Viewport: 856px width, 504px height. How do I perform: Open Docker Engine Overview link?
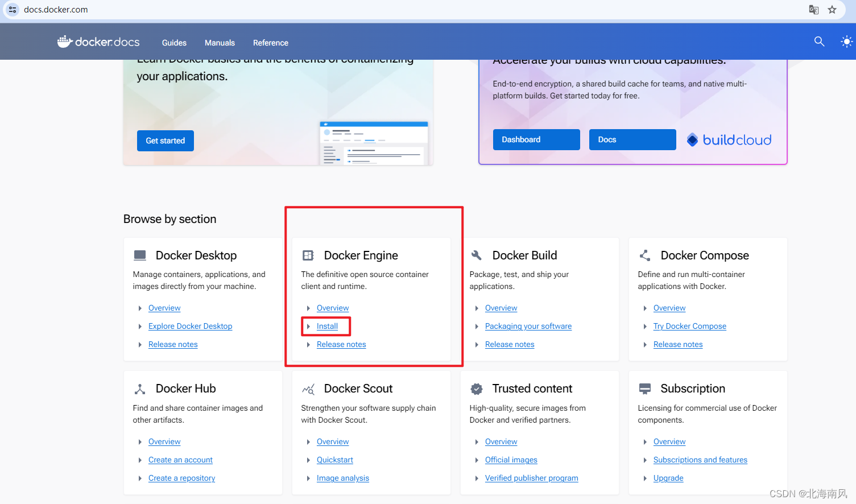(333, 308)
